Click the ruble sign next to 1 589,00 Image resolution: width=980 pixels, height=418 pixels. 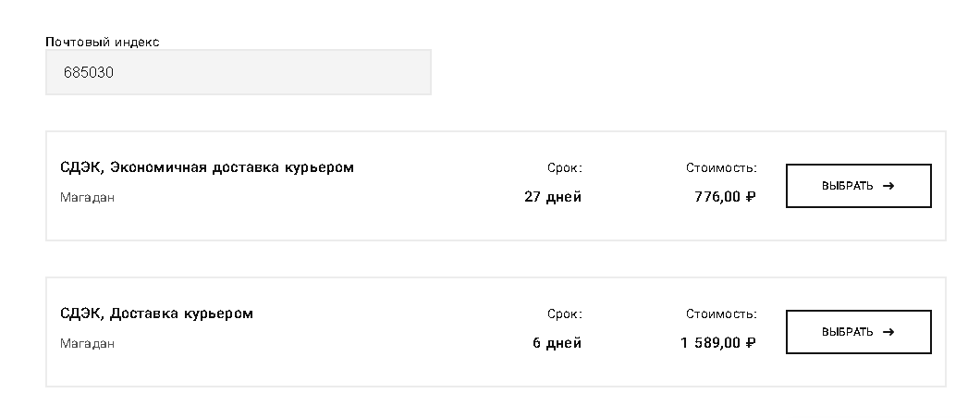[752, 343]
